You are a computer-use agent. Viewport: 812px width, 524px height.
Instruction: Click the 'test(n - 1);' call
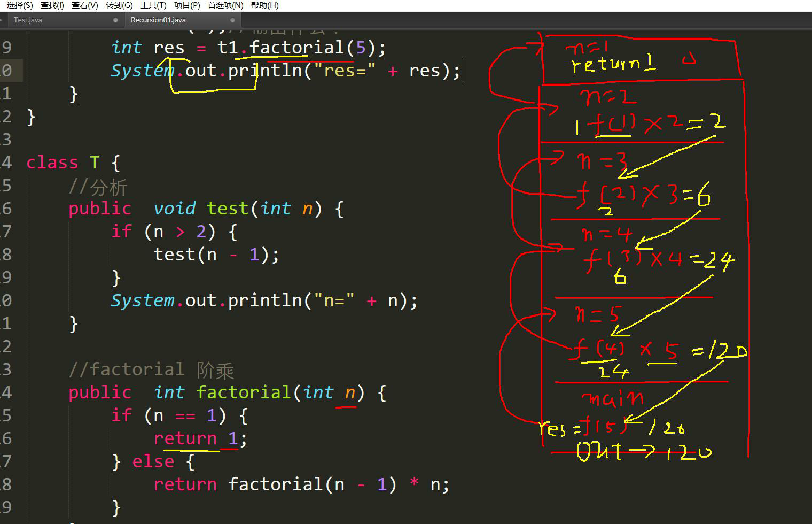216,255
